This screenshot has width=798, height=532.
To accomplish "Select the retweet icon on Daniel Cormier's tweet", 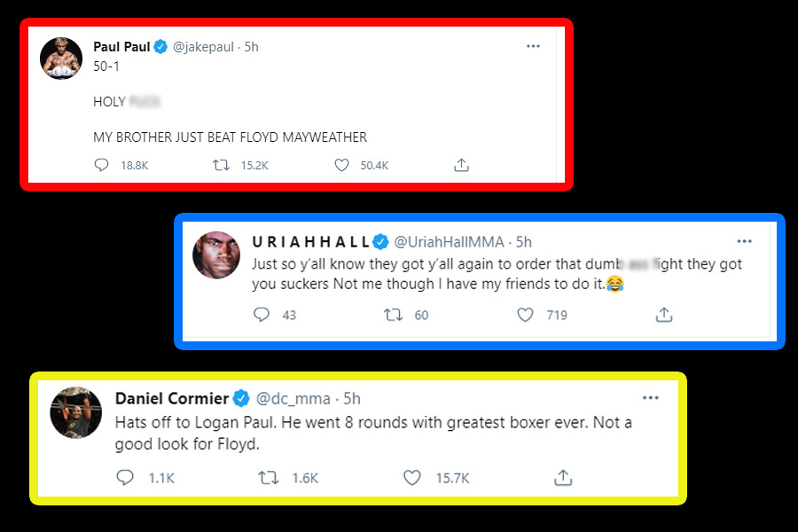I will (275, 477).
